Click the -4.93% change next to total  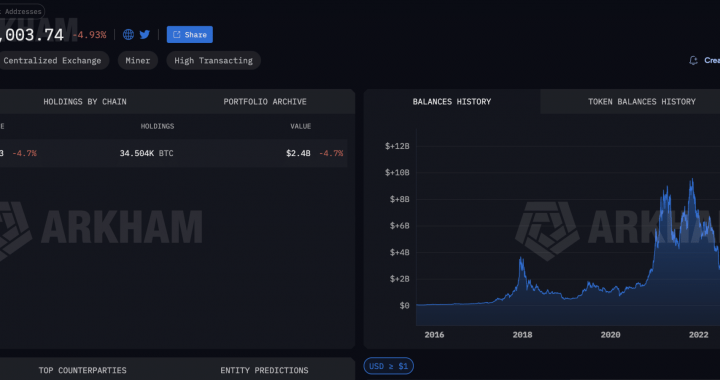(x=90, y=35)
